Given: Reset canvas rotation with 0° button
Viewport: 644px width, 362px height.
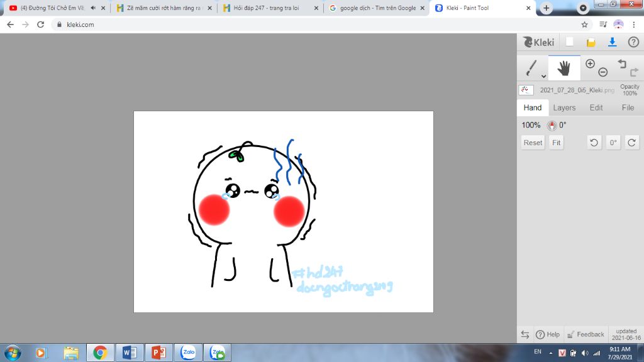Looking at the screenshot, I should pos(613,143).
